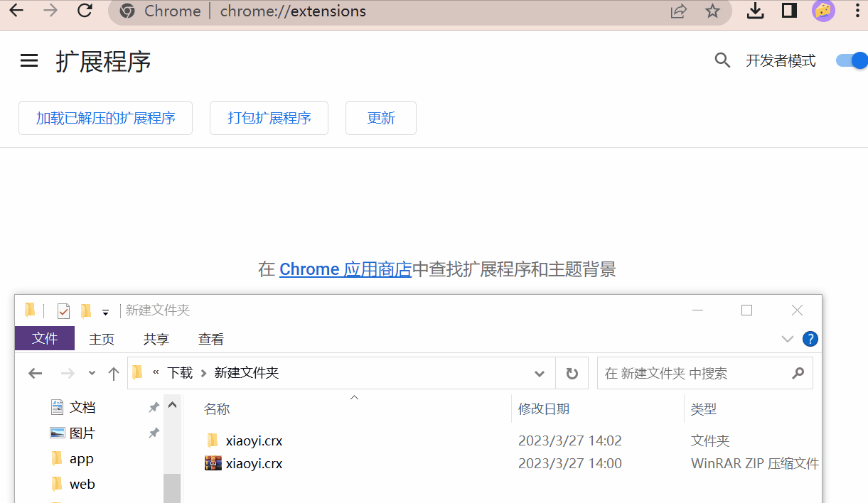This screenshot has height=503, width=868.
Task: Click the 在 新建文件夹 中搜索 field
Action: [x=693, y=374]
